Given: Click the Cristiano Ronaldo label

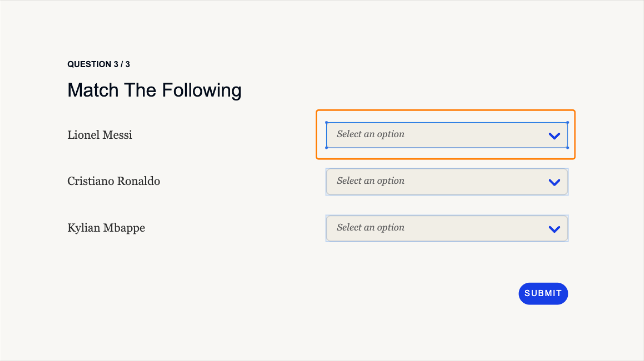Looking at the screenshot, I should [114, 181].
